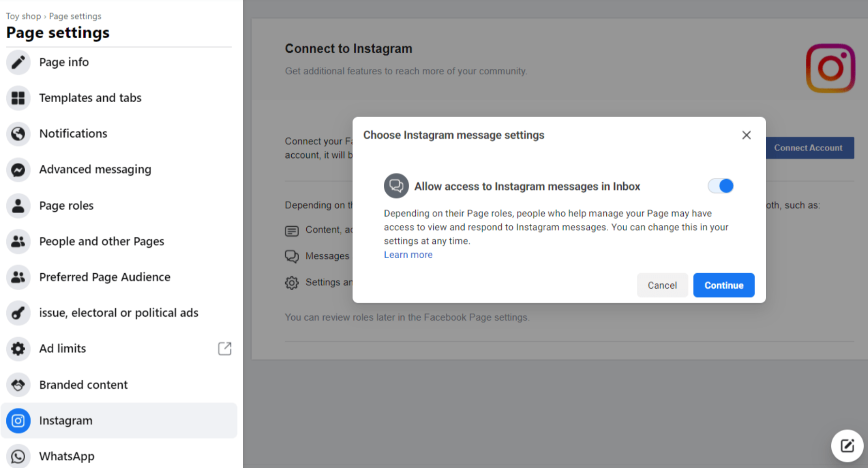Viewport: 868px width, 468px height.
Task: Click the Instagram sidebar icon
Action: [18, 421]
